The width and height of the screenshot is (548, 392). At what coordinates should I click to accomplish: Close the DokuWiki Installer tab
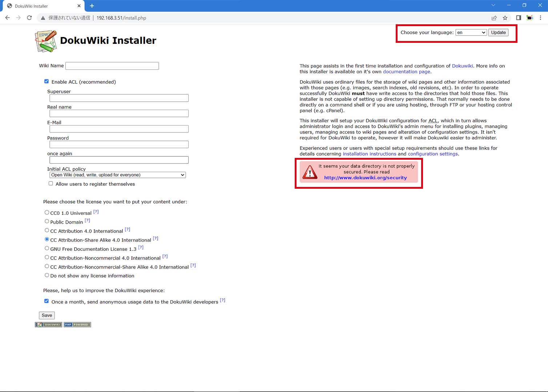pos(79,6)
